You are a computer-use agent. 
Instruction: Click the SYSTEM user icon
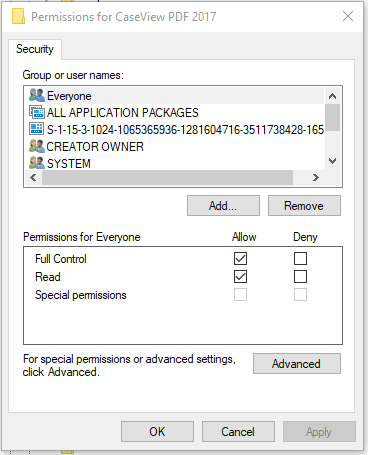pyautogui.click(x=37, y=163)
